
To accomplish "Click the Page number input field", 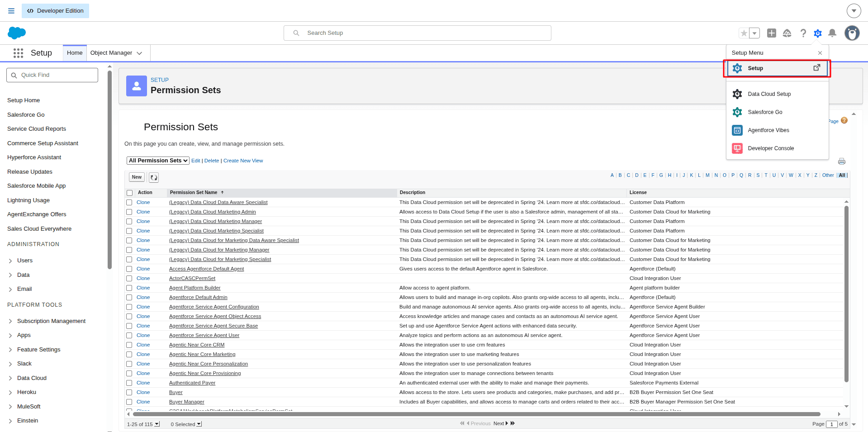I will (x=831, y=424).
